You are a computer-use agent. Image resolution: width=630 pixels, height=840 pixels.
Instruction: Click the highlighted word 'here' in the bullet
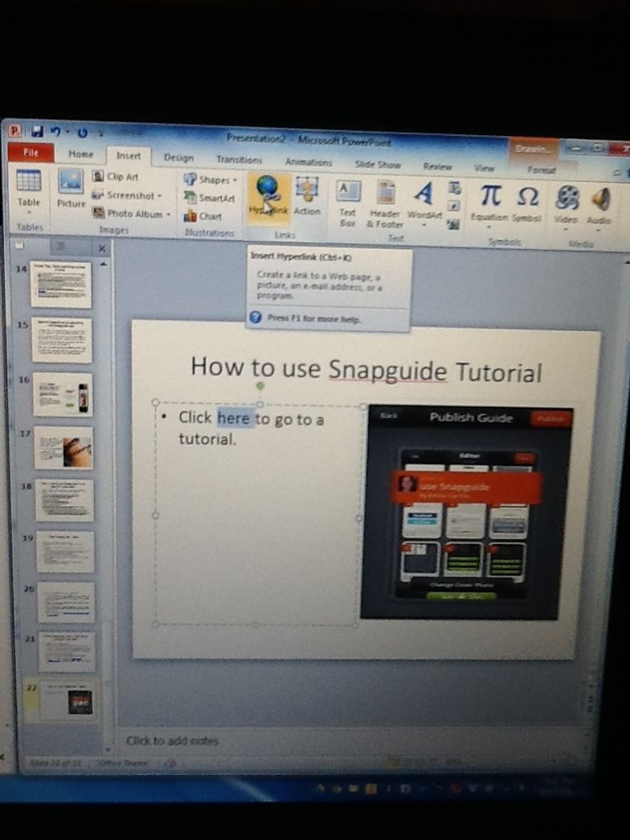click(234, 418)
